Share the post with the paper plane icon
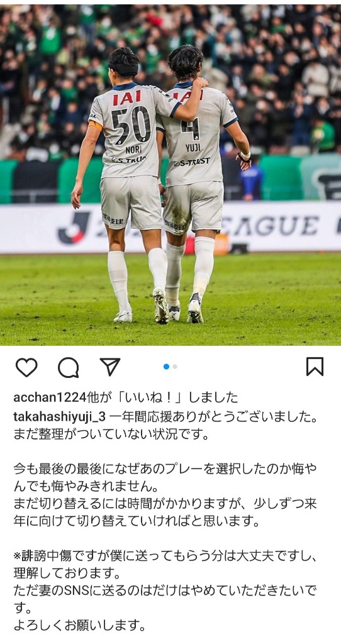 tap(110, 367)
